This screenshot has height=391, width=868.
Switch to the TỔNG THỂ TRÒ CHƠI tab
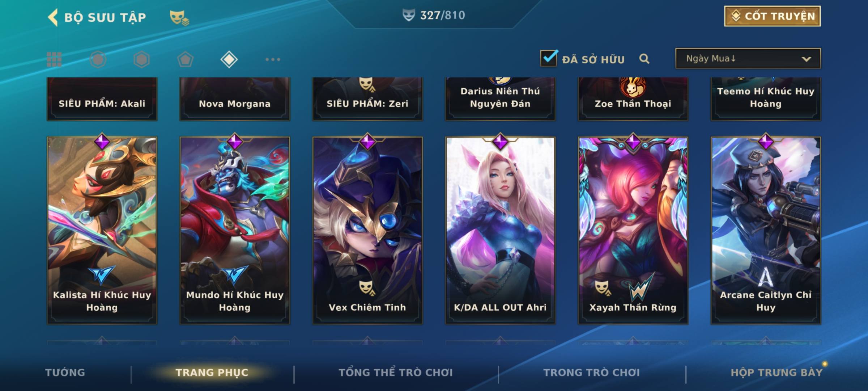[396, 373]
